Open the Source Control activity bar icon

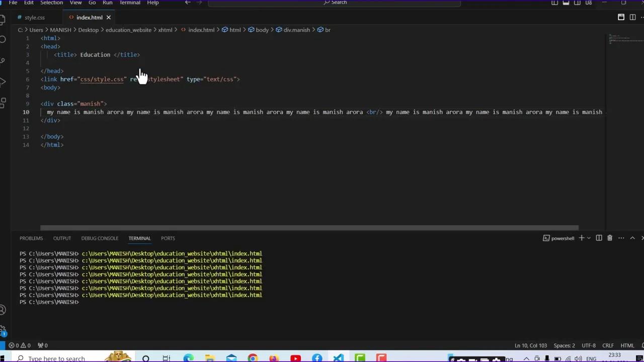pyautogui.click(x=3, y=61)
